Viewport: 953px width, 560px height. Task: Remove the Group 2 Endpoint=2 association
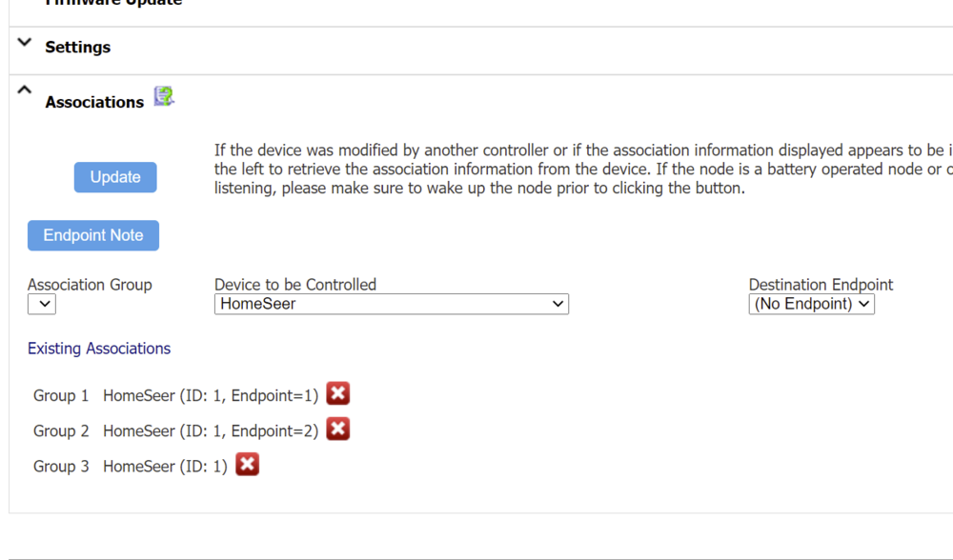337,429
